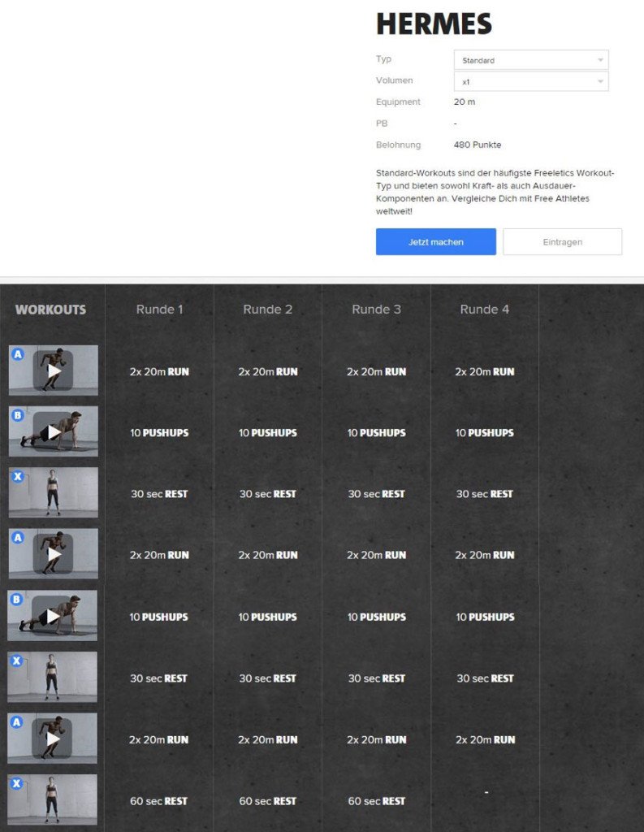Image resolution: width=644 pixels, height=832 pixels.
Task: Open the 60 sec rest thumbnail
Action: (52, 799)
